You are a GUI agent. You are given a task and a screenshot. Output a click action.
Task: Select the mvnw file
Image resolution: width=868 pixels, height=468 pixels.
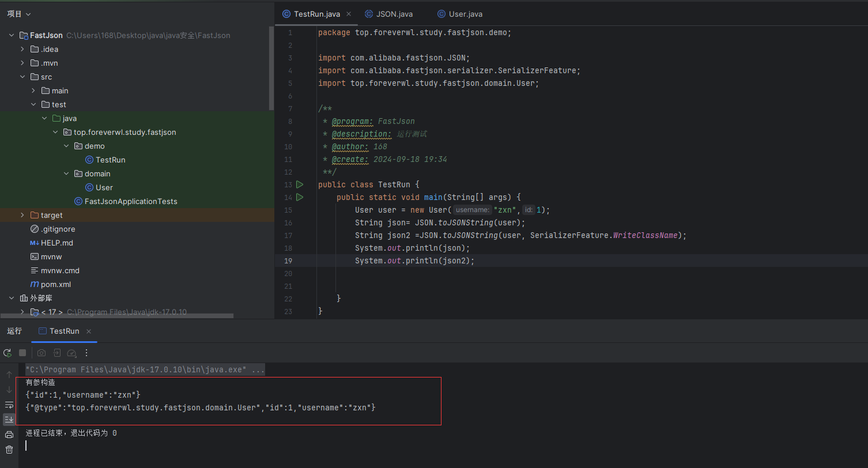click(51, 256)
